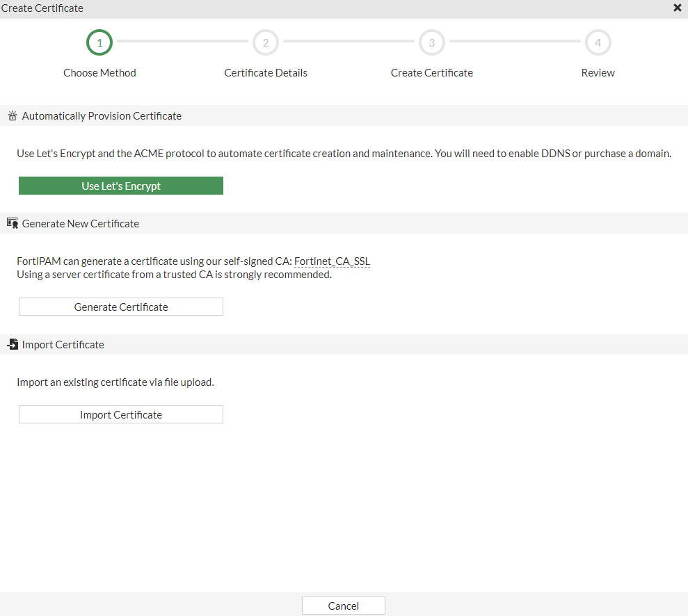The width and height of the screenshot is (688, 616).
Task: Select step 1 circle in wizard
Action: pyautogui.click(x=99, y=42)
